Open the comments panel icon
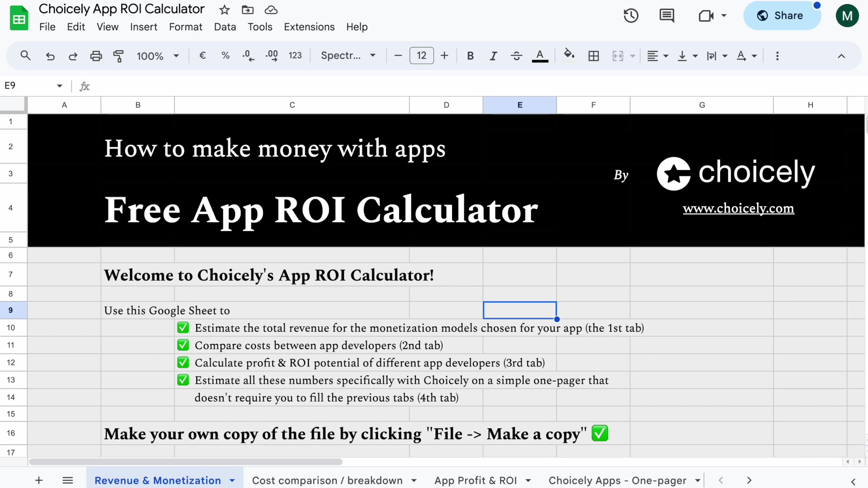868x488 pixels. click(666, 16)
